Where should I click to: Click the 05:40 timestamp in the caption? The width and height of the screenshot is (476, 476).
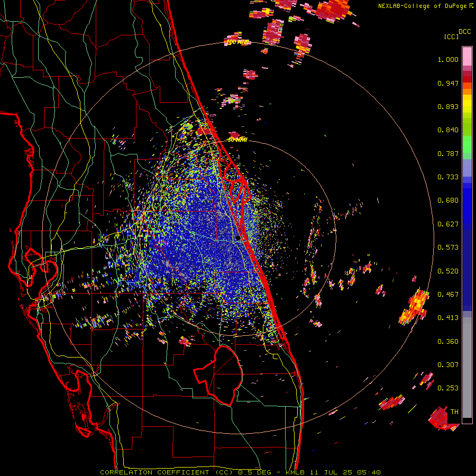click(369, 472)
